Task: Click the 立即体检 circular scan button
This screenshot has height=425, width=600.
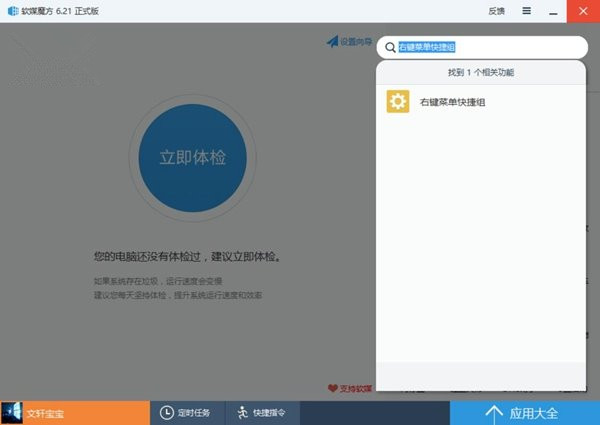Action: 193,157
